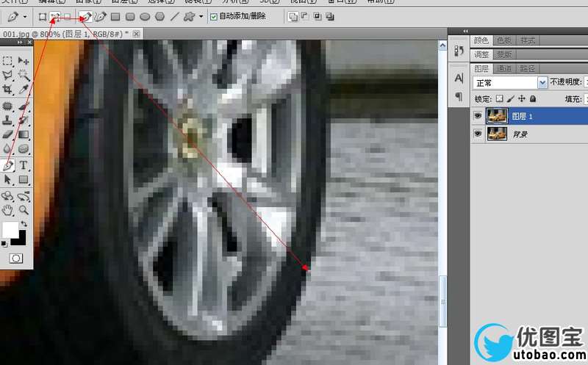Select Horizontal Type tool

point(24,165)
